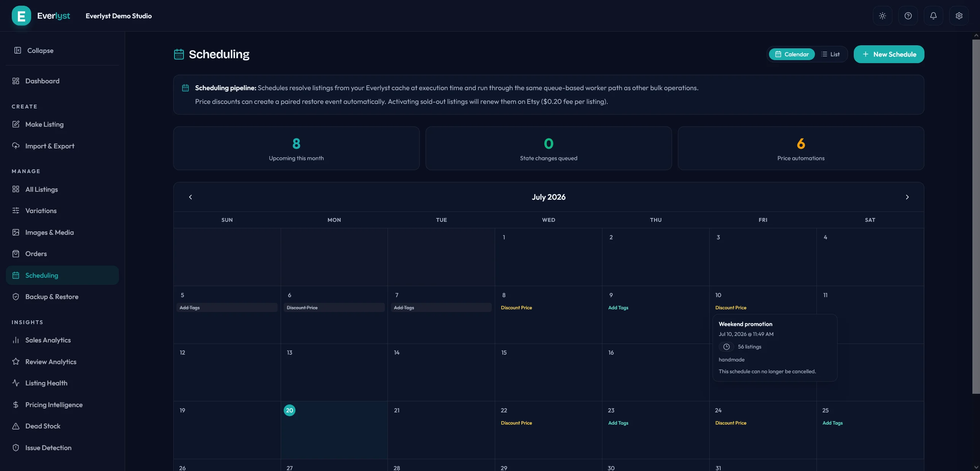Switch to List view

[831, 54]
